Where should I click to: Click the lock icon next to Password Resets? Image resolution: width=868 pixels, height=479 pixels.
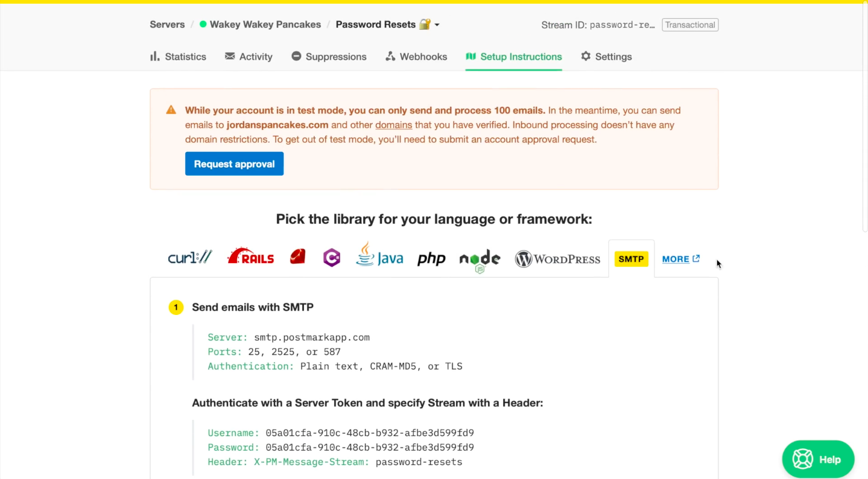click(x=425, y=24)
